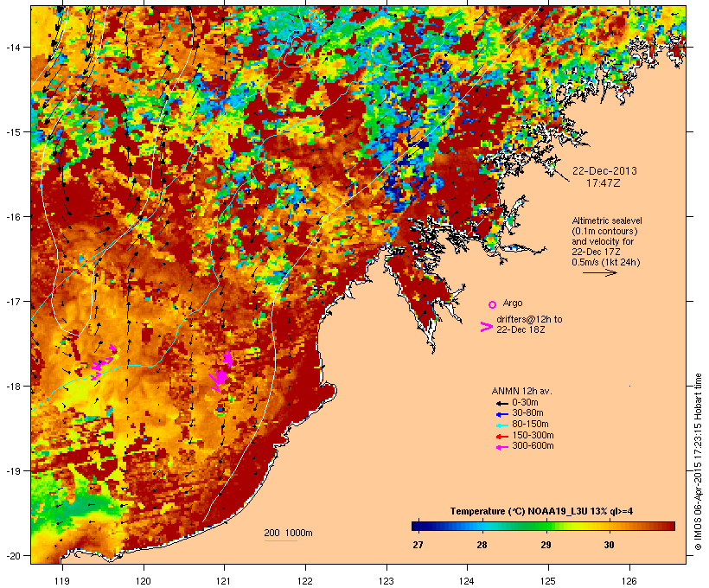Click the 27 value on temperature scale
Viewport: 709px width, 588px height.
(418, 545)
